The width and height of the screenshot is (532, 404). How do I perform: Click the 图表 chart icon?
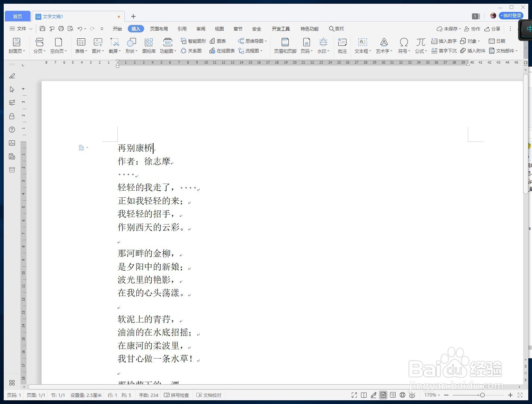pyautogui.click(x=218, y=41)
